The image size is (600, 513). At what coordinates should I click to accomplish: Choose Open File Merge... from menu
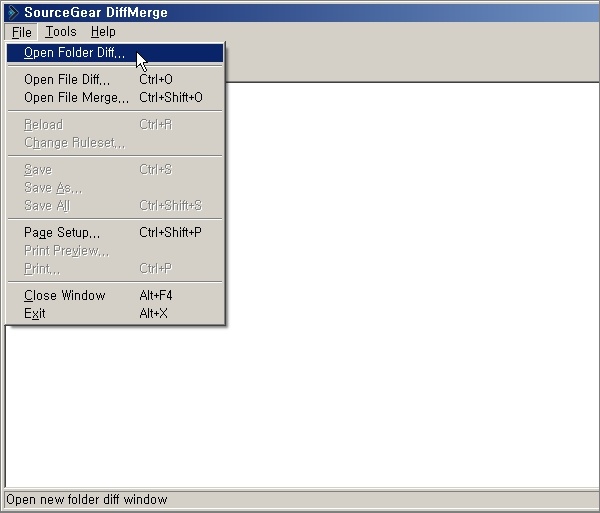(115, 98)
